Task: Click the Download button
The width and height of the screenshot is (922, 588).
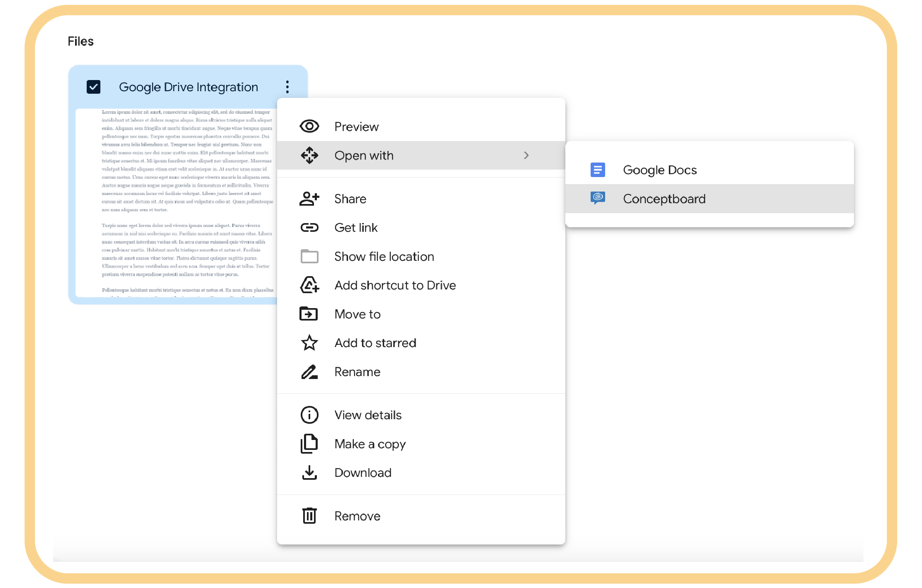Action: 364,472
